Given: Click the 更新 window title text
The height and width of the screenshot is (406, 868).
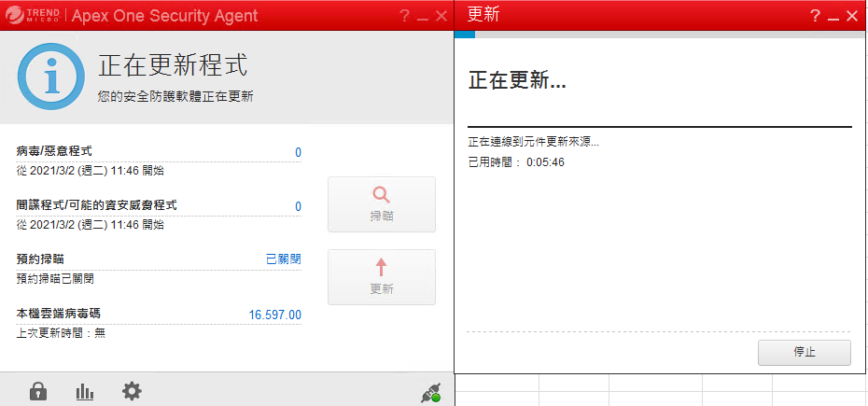Looking at the screenshot, I should pos(483,15).
